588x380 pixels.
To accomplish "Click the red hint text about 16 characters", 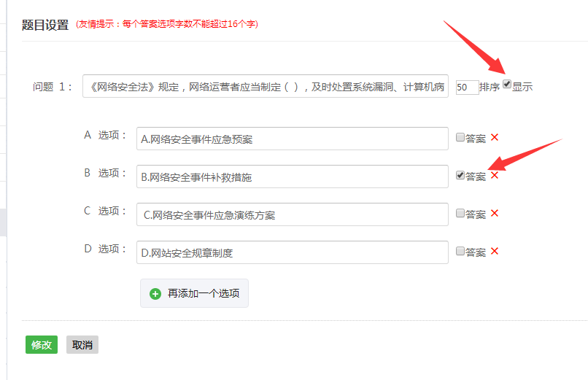I will tap(167, 24).
